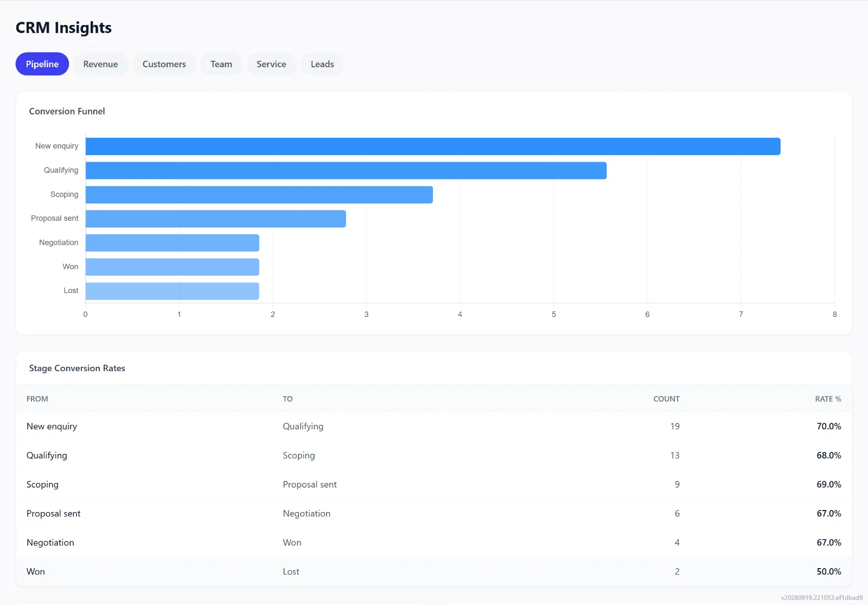This screenshot has width=868, height=605.
Task: Click the Scoping funnel bar
Action: pyautogui.click(x=259, y=195)
